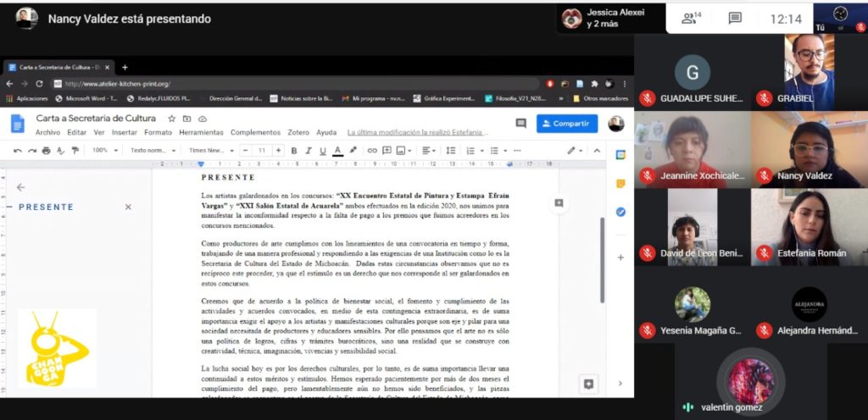The height and width of the screenshot is (420, 868).
Task: Show more bookmarks with the » chevron
Action: tap(561, 98)
